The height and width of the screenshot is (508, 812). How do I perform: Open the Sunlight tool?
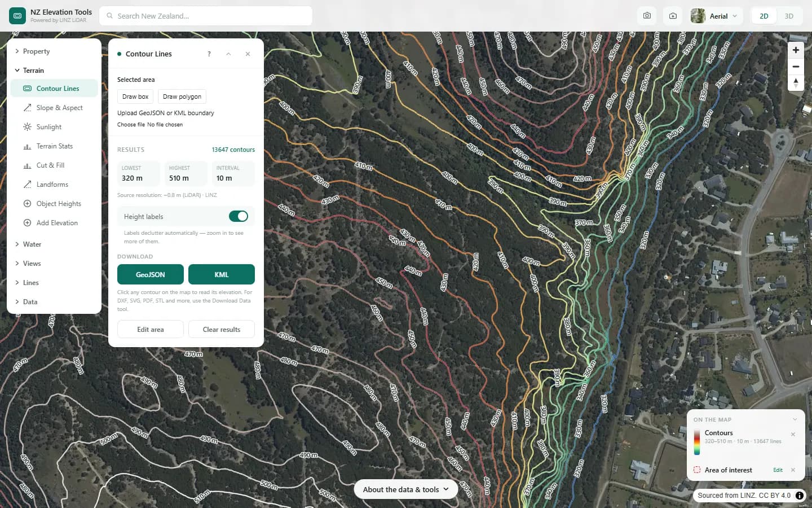click(54, 127)
